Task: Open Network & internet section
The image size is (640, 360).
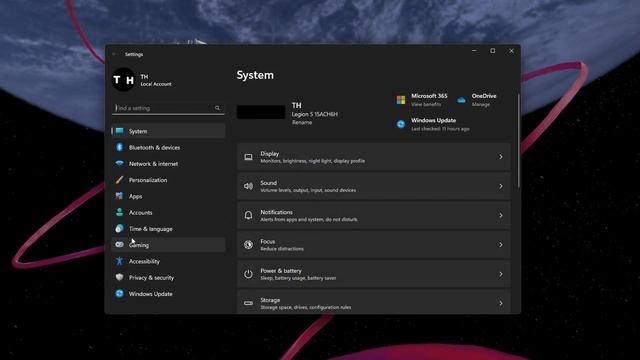Action: click(168, 164)
